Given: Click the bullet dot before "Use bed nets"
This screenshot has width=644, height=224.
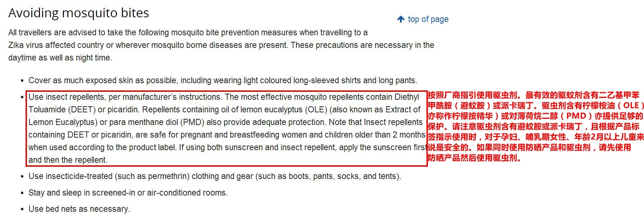Looking at the screenshot, I should (22, 209).
